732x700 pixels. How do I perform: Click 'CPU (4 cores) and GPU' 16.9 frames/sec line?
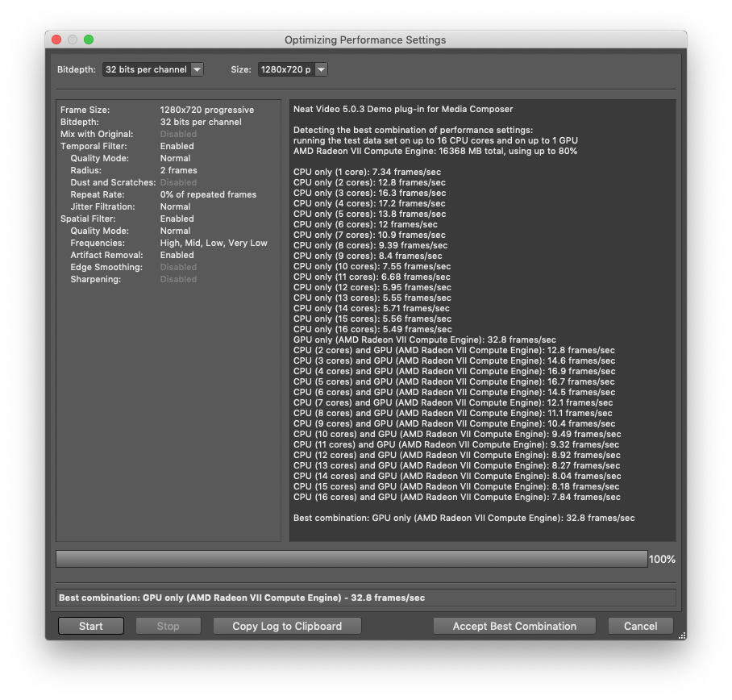coord(454,372)
